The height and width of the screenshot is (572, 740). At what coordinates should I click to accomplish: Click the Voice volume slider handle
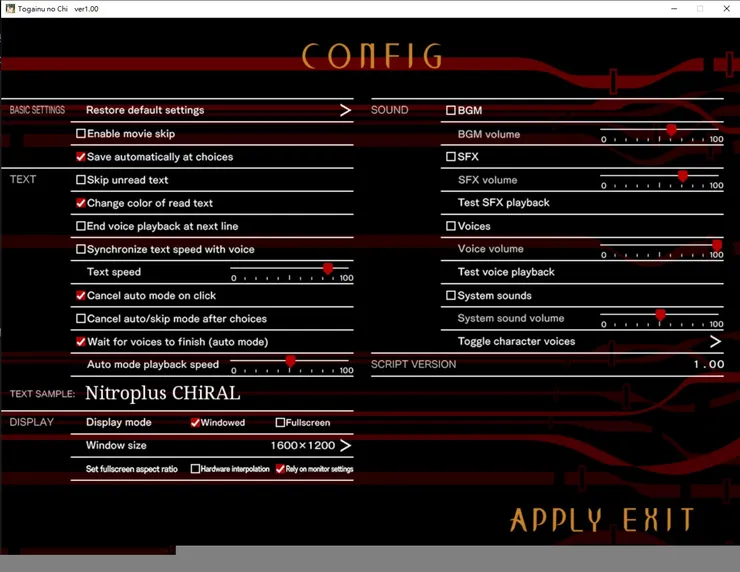(x=717, y=245)
